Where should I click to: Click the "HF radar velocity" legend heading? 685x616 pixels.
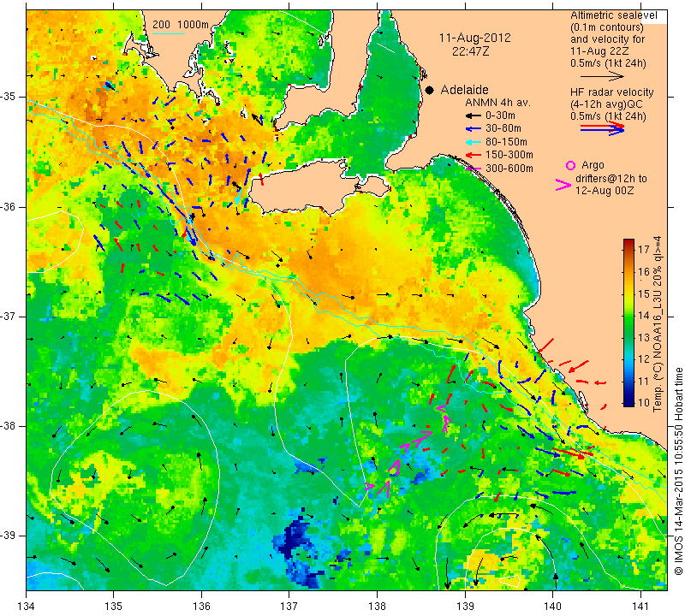(x=611, y=92)
